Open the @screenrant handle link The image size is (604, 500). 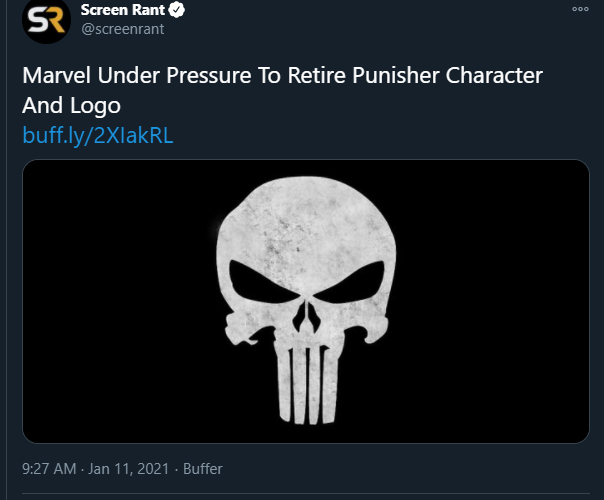click(122, 29)
